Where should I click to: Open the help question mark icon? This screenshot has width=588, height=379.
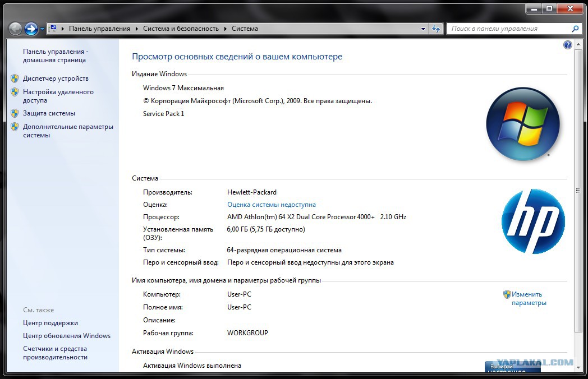tap(567, 45)
